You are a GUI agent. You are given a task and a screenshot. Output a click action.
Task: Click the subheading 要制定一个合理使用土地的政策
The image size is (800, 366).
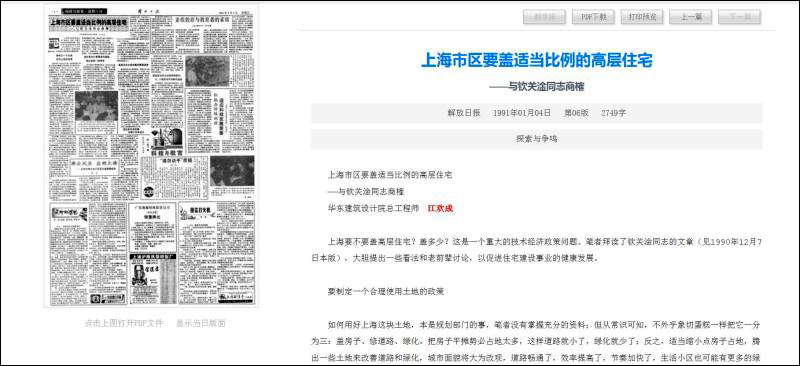(386, 292)
